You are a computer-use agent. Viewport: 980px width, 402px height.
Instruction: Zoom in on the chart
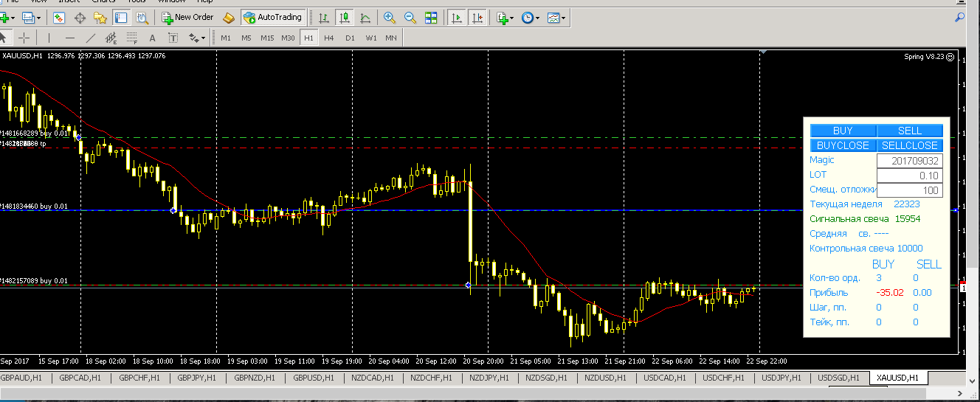(389, 17)
